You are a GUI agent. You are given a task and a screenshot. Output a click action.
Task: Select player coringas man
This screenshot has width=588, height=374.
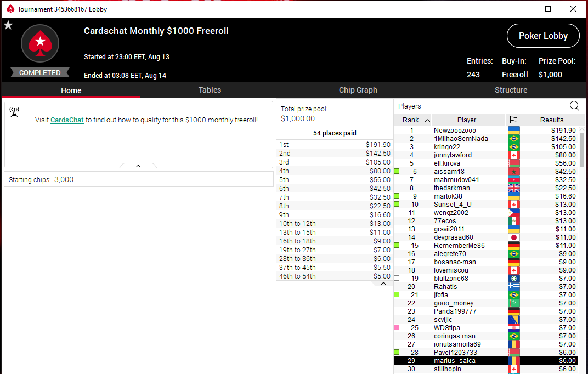click(487, 336)
